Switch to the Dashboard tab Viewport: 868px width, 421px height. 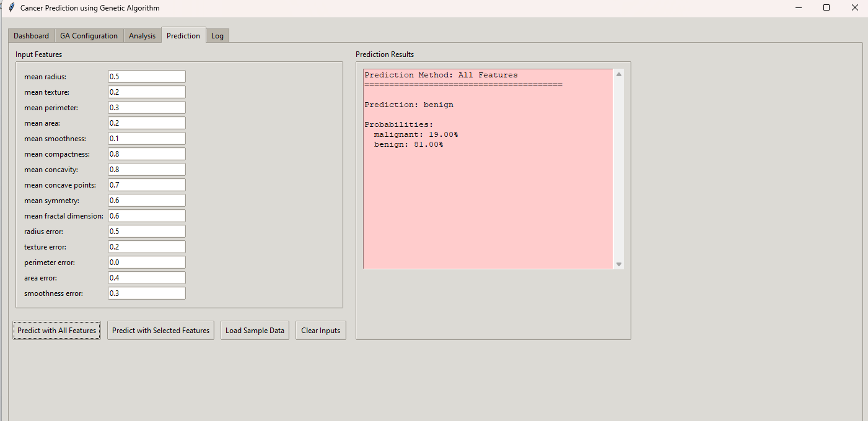(x=31, y=36)
